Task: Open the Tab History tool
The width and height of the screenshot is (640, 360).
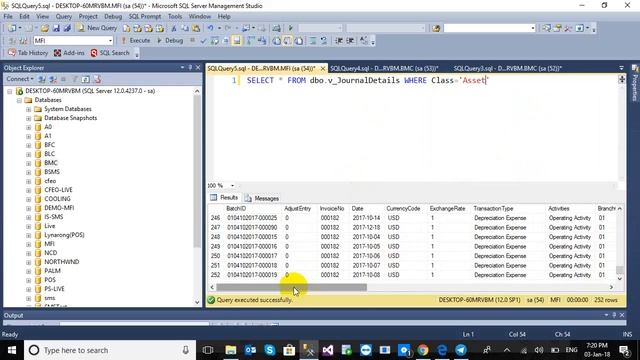Action: (28, 53)
